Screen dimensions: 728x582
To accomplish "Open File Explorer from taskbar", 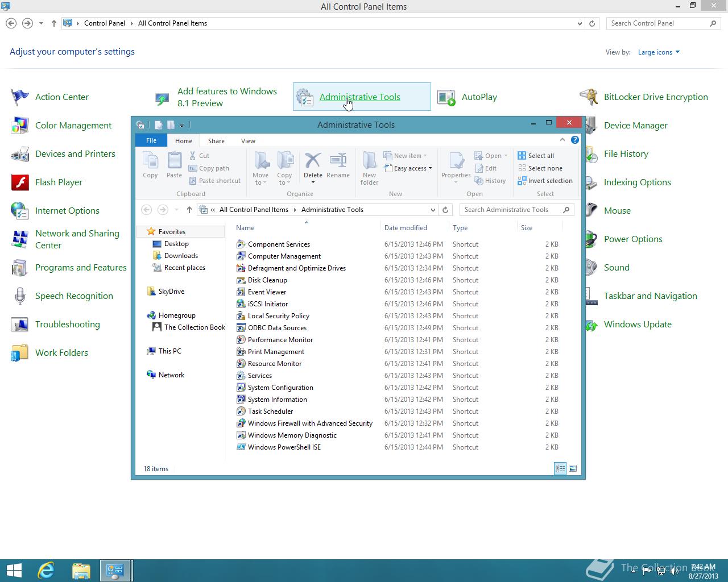I will tap(81, 571).
